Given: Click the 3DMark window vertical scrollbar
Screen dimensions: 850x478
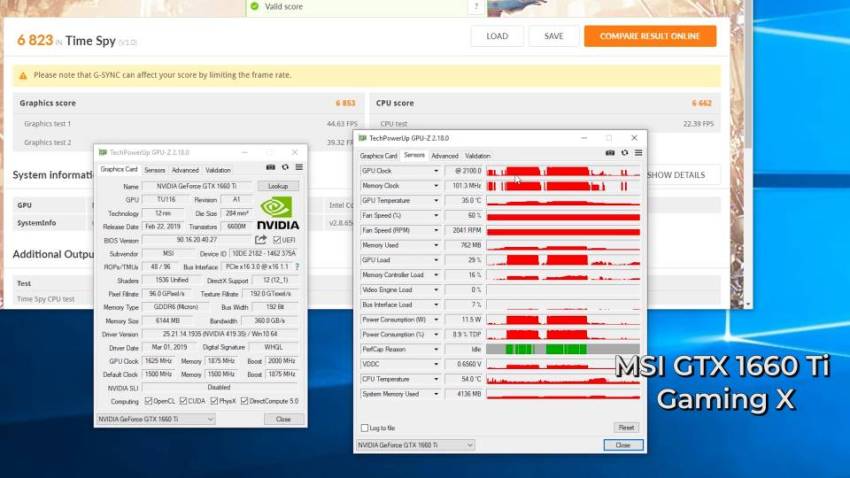Looking at the screenshot, I should (749, 154).
